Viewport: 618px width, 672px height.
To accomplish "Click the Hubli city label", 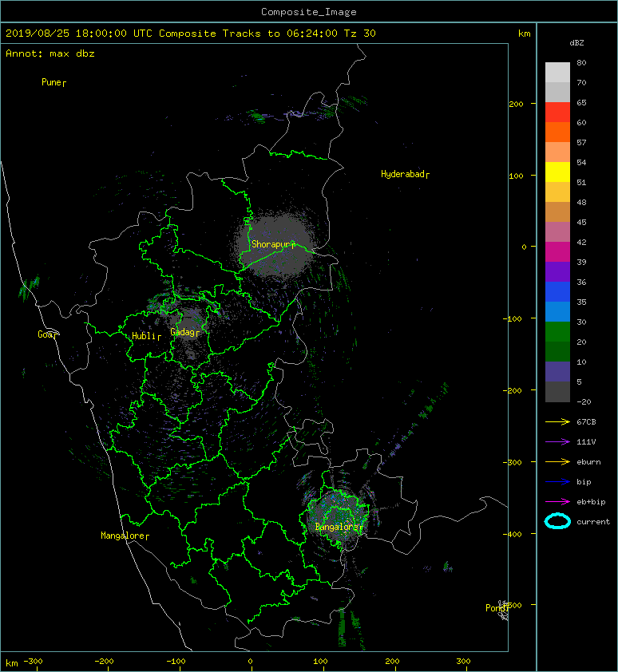I will 146,336.
